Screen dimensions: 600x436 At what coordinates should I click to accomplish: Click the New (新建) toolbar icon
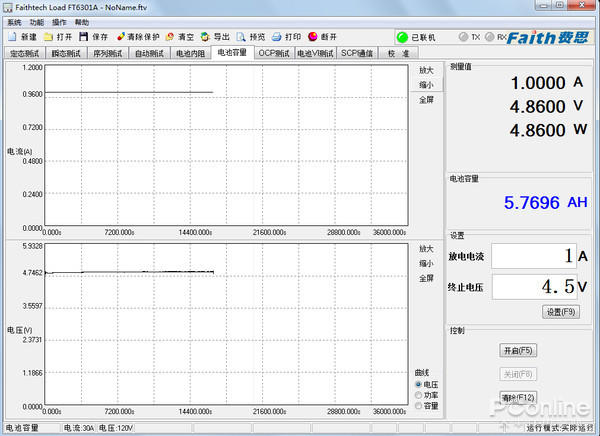click(x=10, y=37)
